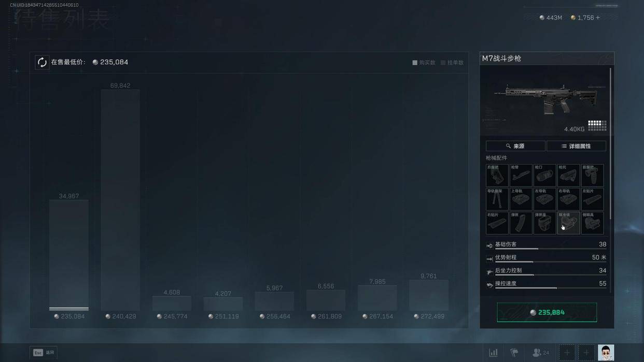644x362 pixels.
Task: Select the 导轨脚架 bipod attachment slot
Action: [497, 199]
